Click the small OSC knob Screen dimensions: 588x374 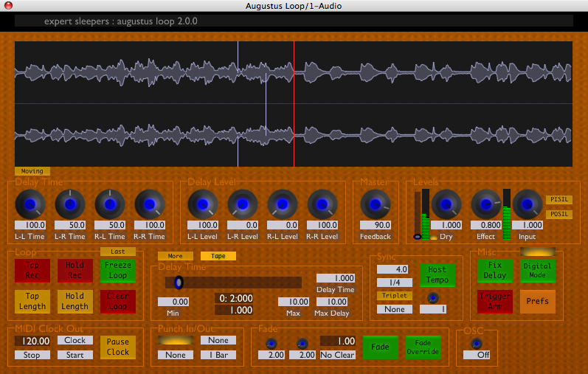point(476,344)
